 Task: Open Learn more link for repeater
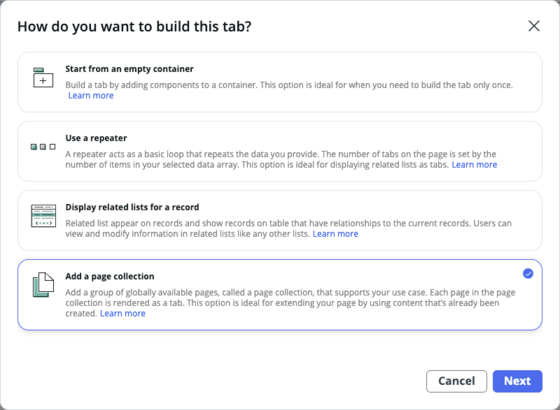pyautogui.click(x=474, y=165)
